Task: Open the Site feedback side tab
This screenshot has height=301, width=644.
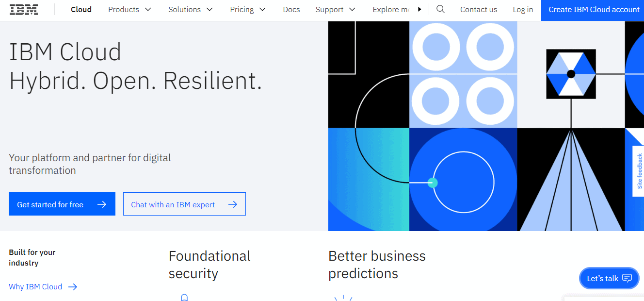Action: point(639,171)
